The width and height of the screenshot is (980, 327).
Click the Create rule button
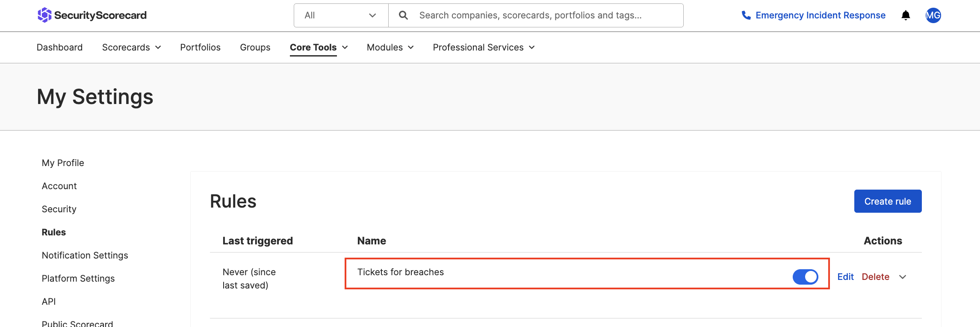pos(888,201)
